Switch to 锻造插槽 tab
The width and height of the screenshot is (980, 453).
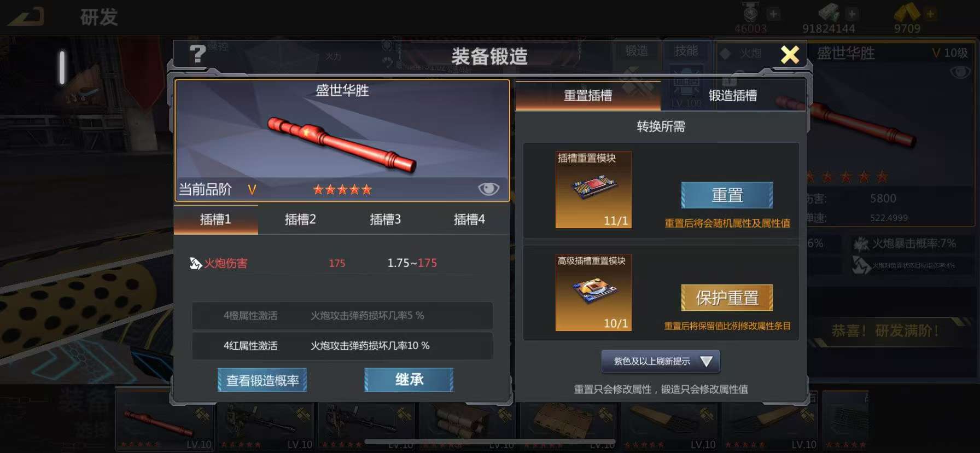[733, 96]
